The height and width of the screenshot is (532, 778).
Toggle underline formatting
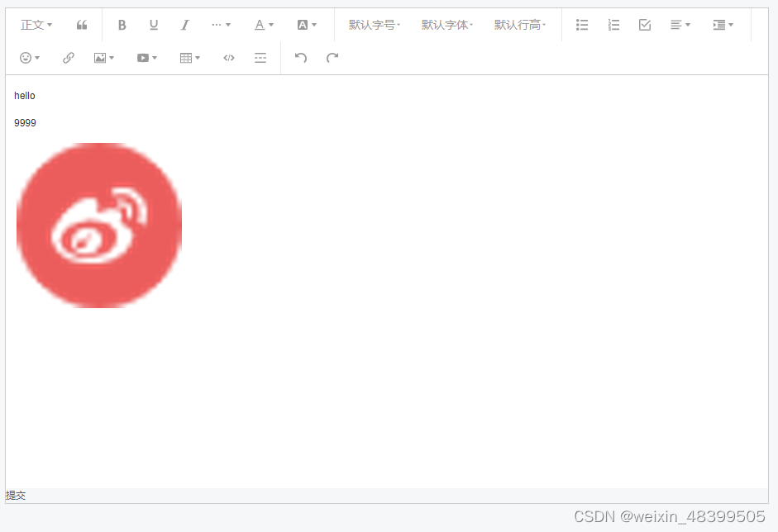[x=154, y=25]
